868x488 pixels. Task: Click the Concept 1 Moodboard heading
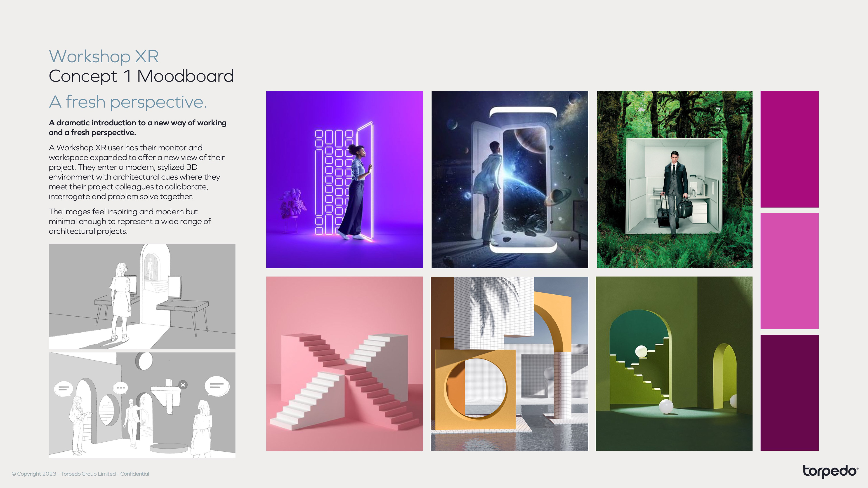pyautogui.click(x=141, y=76)
